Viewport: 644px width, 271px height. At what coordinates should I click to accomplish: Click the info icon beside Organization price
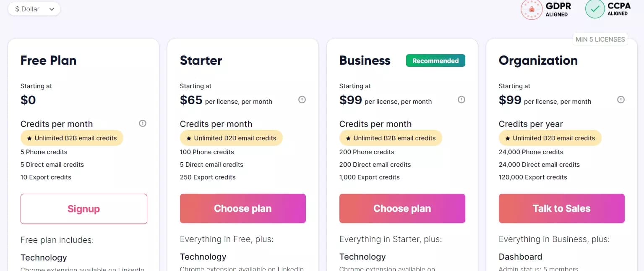coord(621,100)
